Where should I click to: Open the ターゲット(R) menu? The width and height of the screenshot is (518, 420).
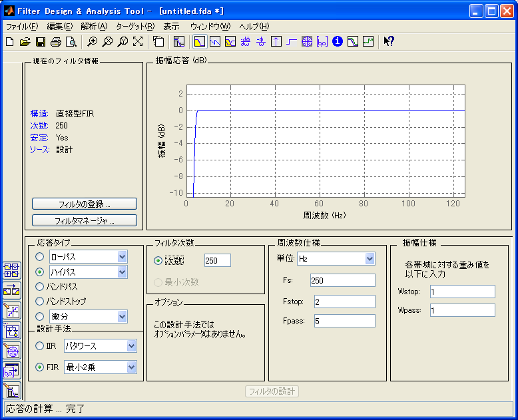pyautogui.click(x=135, y=27)
